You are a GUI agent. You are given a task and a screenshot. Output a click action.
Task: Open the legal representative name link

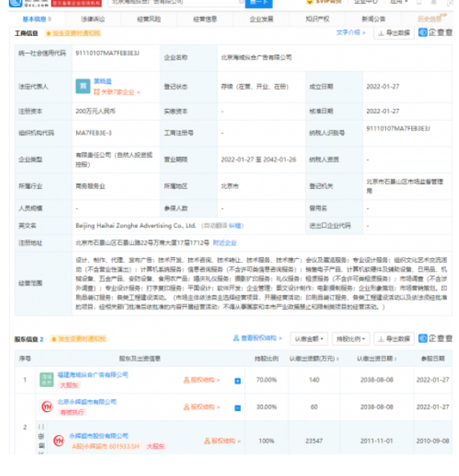pos(103,82)
